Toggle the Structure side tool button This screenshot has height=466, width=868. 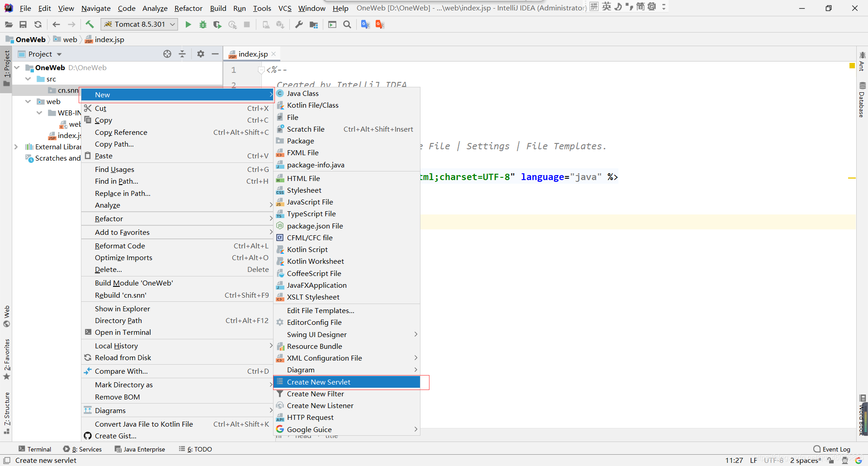click(x=6, y=413)
